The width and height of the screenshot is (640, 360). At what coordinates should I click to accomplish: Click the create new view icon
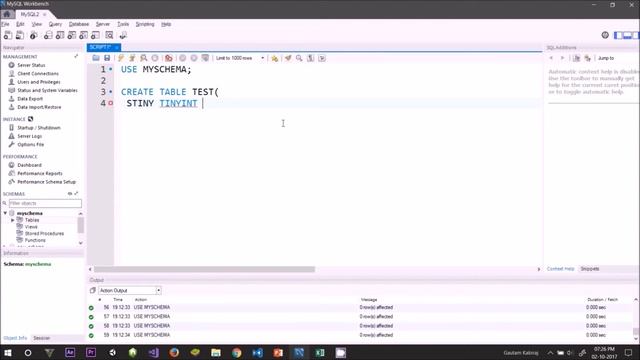coord(72,36)
